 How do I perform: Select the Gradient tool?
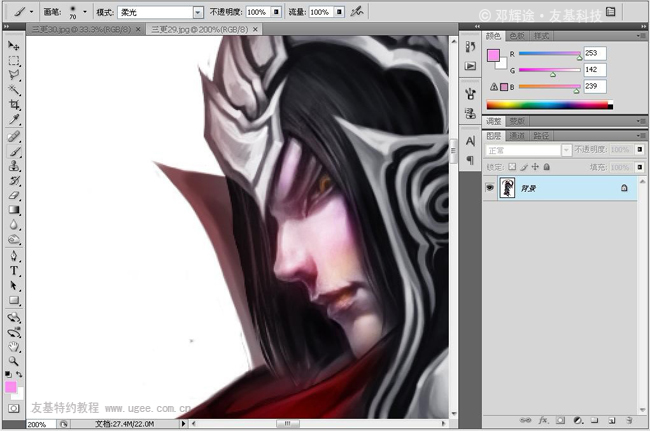click(x=14, y=210)
